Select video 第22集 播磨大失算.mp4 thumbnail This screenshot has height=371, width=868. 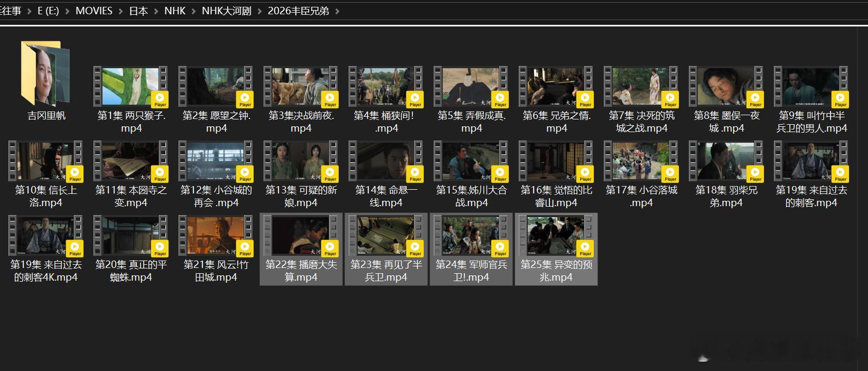(x=301, y=236)
